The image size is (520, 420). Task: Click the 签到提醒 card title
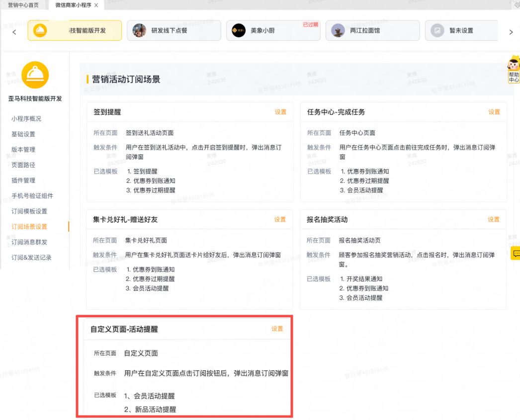(x=107, y=112)
